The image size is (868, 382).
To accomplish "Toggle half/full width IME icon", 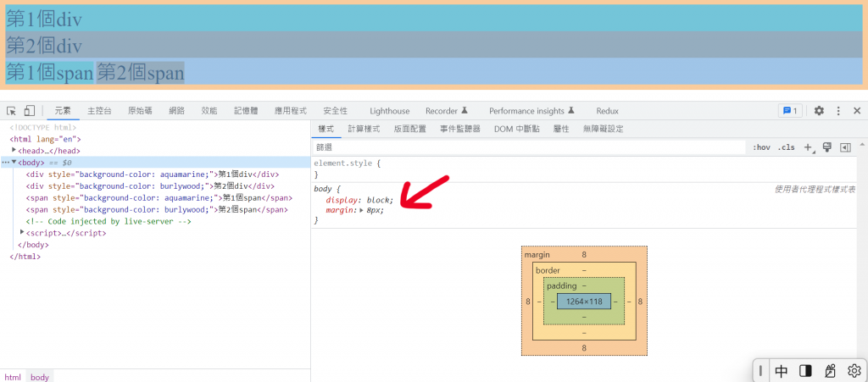I will pos(805,370).
